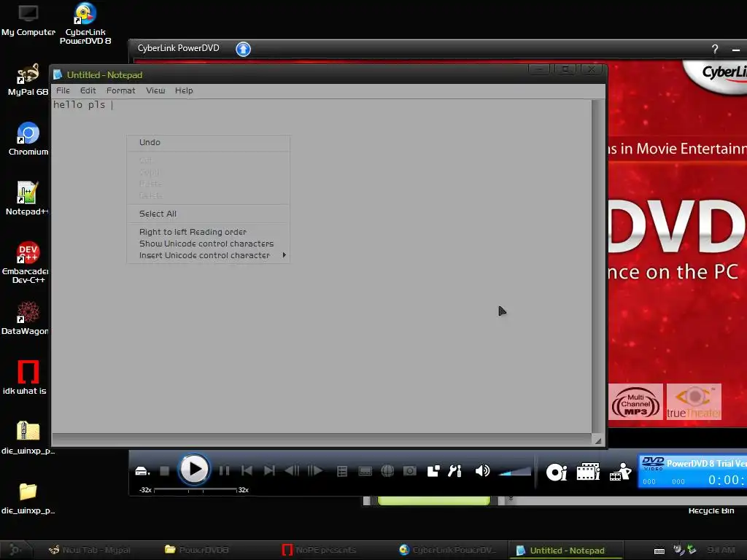Click the resize display icon in PowerDVD
The image size is (747, 560).
click(x=433, y=472)
